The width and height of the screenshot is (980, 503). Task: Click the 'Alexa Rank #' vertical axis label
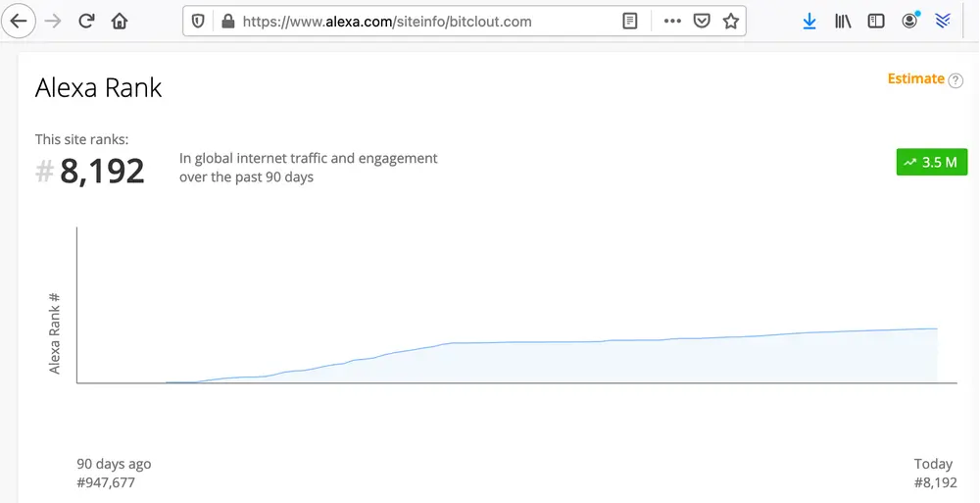[54, 332]
